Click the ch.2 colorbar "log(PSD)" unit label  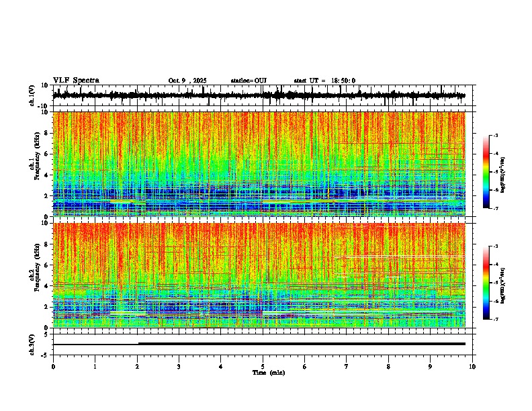click(503, 285)
